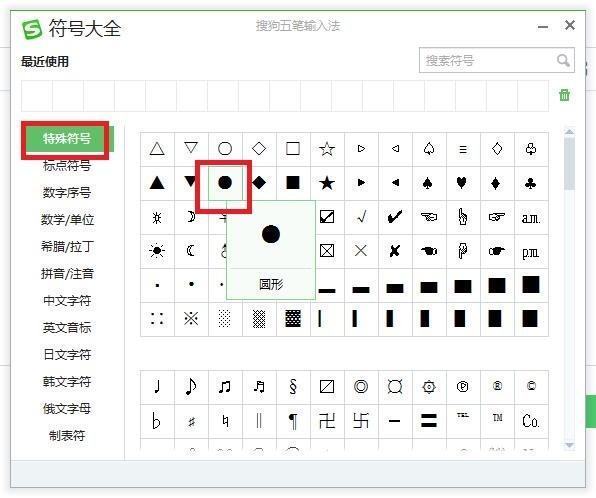Pick the registered trademark symbol ®
Viewport: 596px width, 498px height.
pos(497,387)
